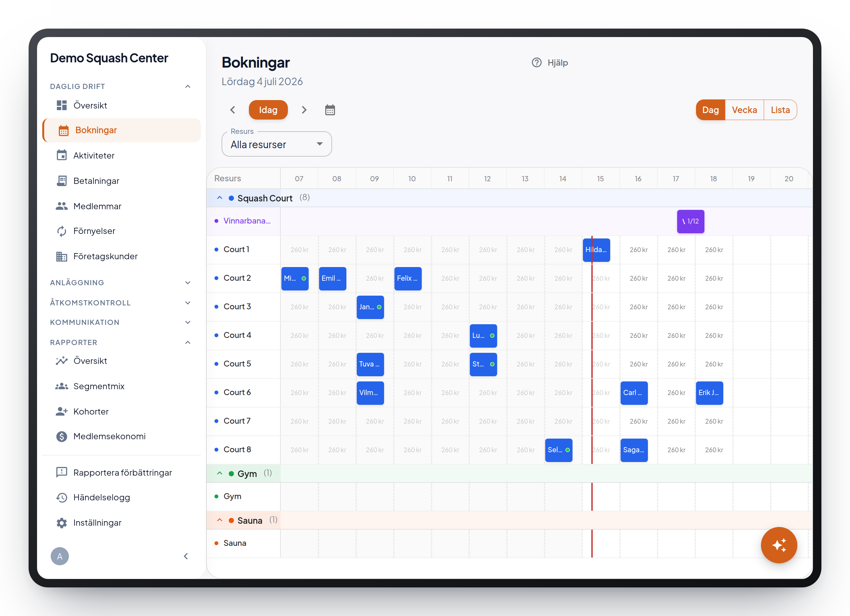Open the Vilm booking on Court 6
Screen dimensions: 850x616
click(370, 393)
